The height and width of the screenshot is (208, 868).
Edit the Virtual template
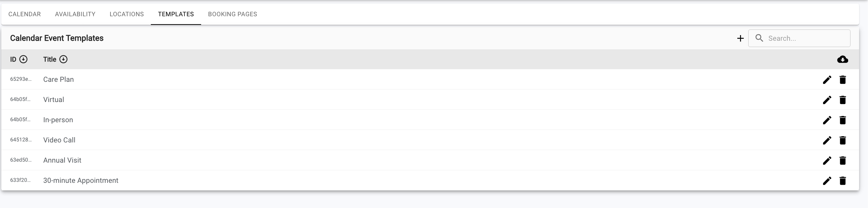pyautogui.click(x=827, y=100)
